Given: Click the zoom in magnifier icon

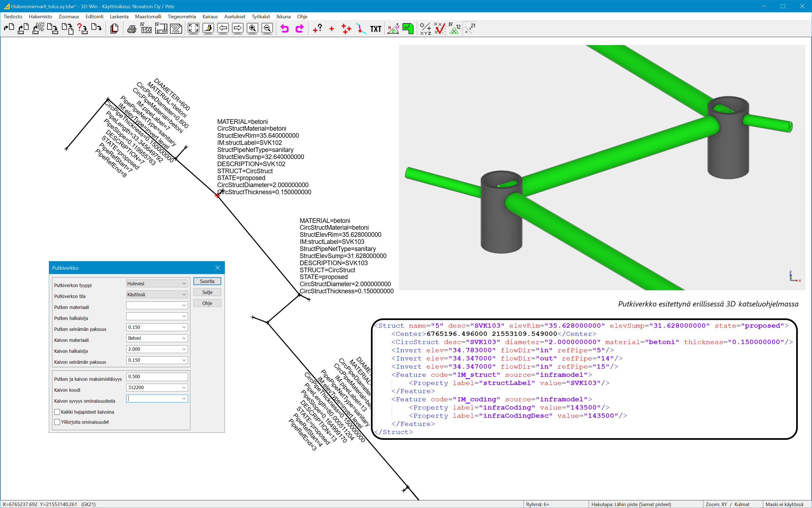Looking at the screenshot, I should click(252, 29).
